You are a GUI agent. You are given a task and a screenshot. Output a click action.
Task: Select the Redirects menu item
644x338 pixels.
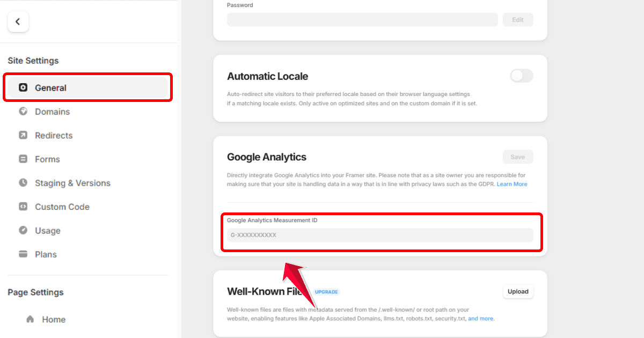coord(53,135)
